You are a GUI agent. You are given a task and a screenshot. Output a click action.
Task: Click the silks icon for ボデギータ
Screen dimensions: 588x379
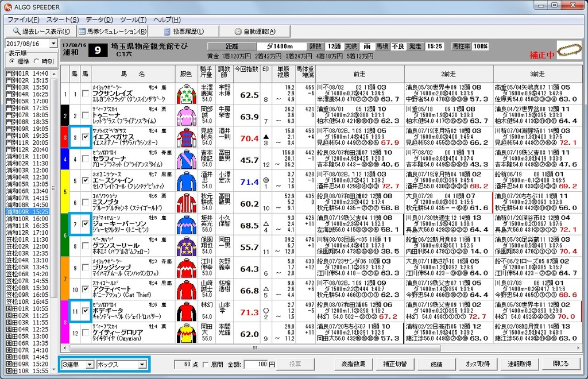(187, 311)
